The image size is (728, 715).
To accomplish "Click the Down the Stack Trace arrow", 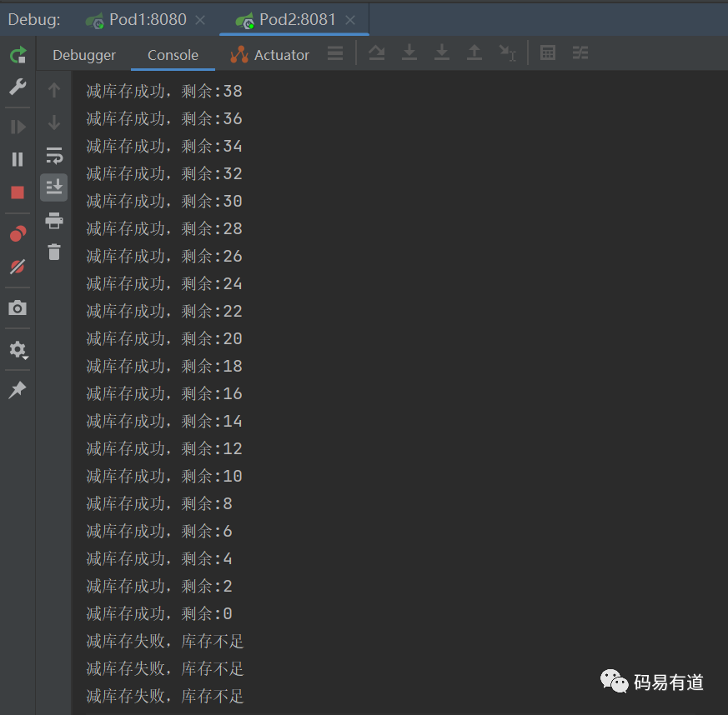I will click(54, 122).
